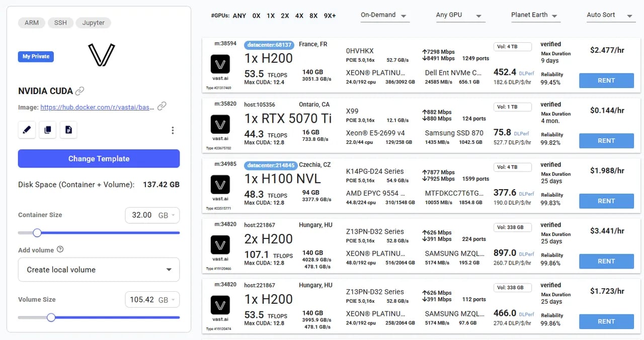Open the hub.docker.com image link
Viewport: 644px width, 340px height.
point(97,107)
